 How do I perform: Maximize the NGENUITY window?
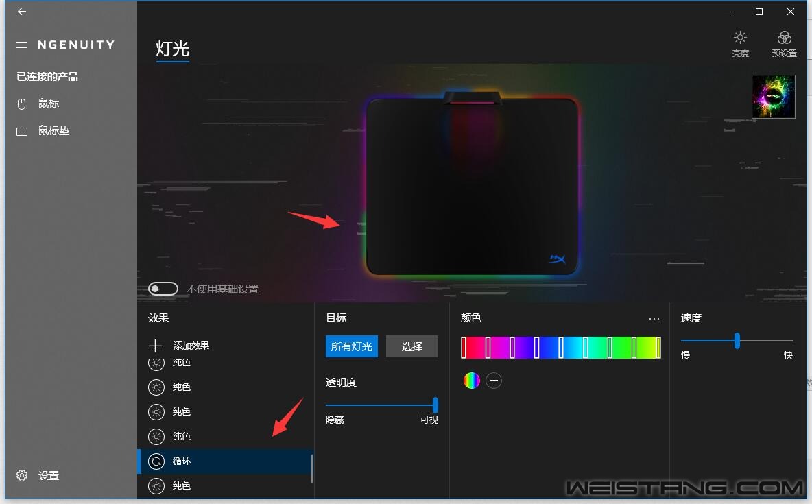759,12
